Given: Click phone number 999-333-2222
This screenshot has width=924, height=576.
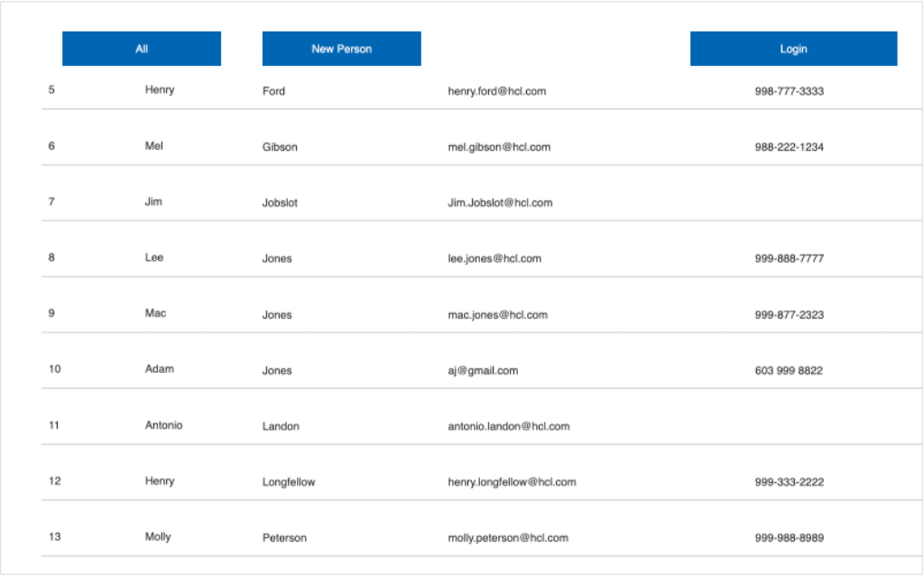Looking at the screenshot, I should (789, 482).
